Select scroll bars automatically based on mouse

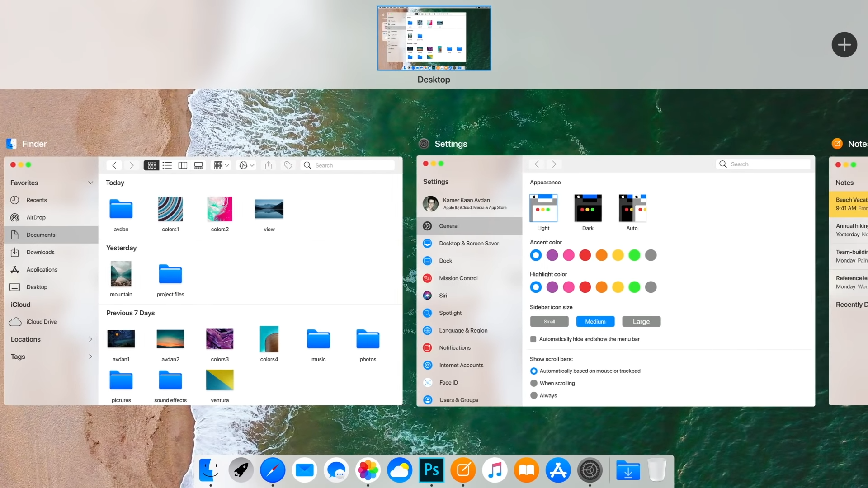pos(533,371)
